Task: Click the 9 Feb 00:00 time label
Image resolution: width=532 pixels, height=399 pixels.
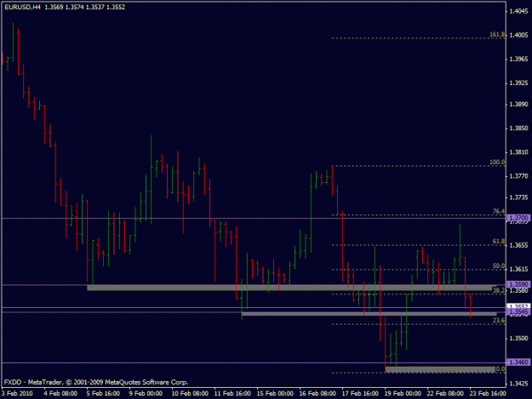Action: 146,394
